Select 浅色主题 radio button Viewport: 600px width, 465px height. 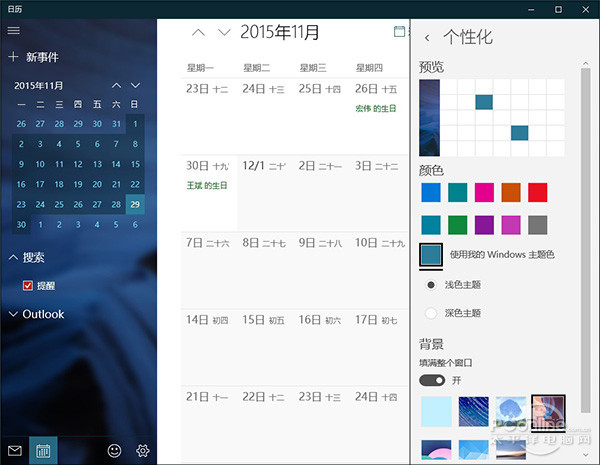(431, 285)
